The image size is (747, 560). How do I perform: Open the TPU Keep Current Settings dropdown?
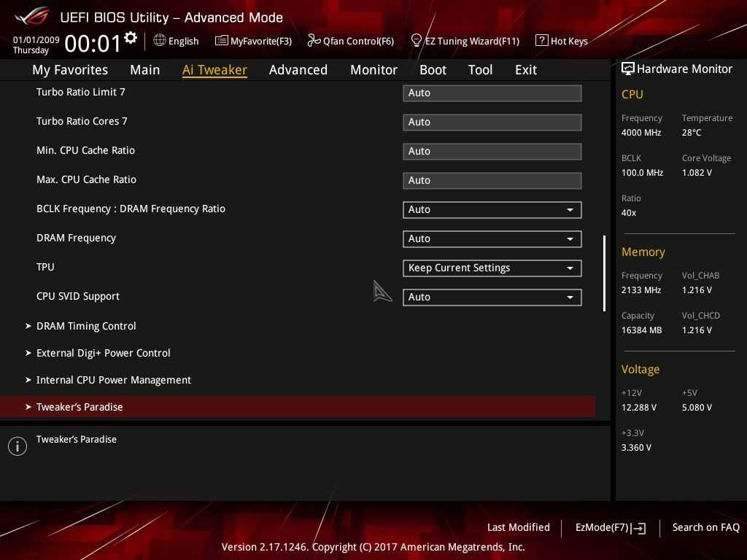click(x=492, y=268)
